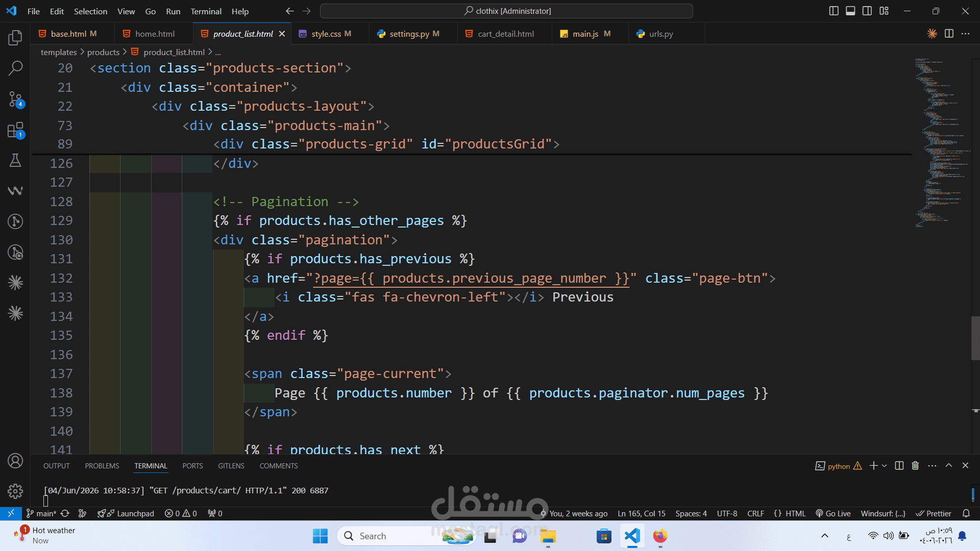Go back with the navigation arrow
The width and height of the screenshot is (980, 551).
290,11
